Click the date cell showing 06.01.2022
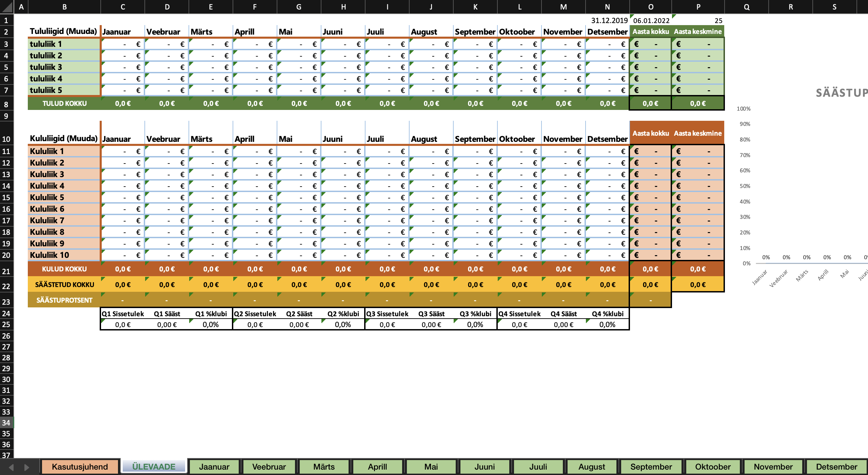 pos(650,20)
